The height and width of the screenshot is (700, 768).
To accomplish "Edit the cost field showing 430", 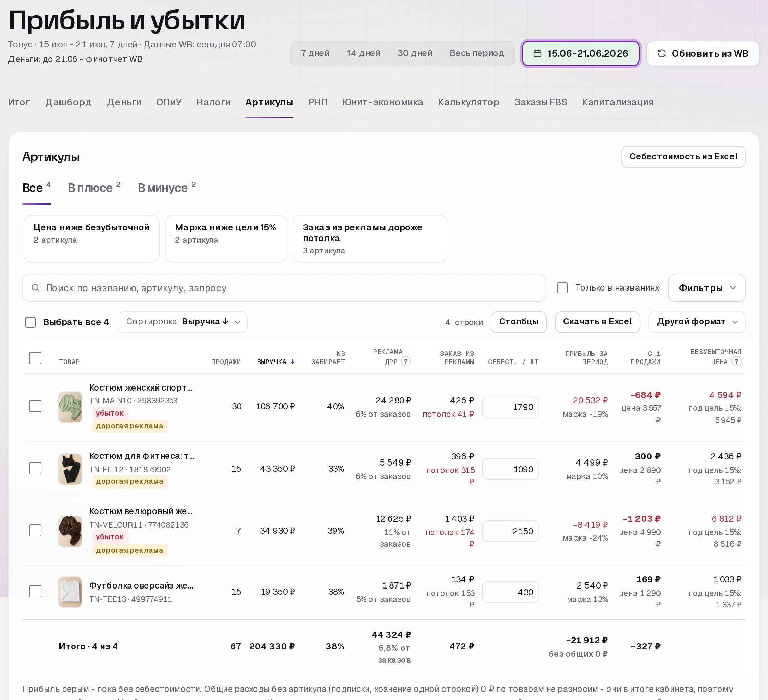I will coord(510,592).
